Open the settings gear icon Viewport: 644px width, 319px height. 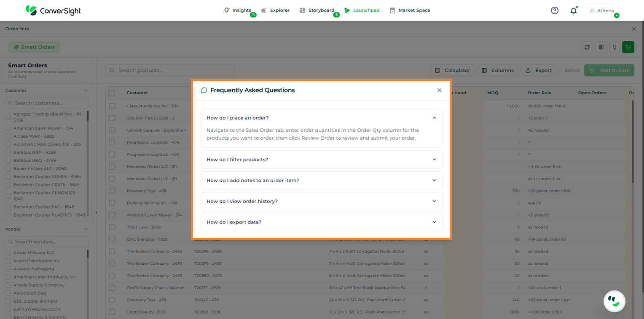601,47
